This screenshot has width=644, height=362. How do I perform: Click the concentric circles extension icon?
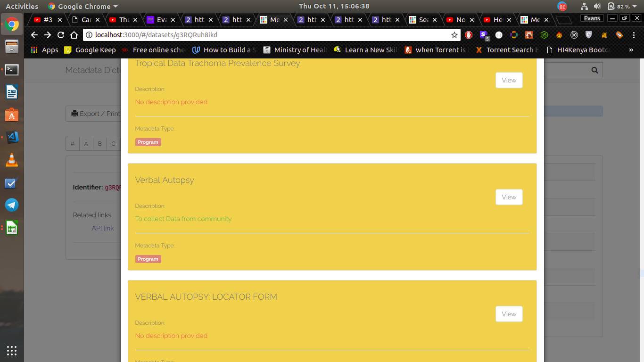click(x=574, y=35)
